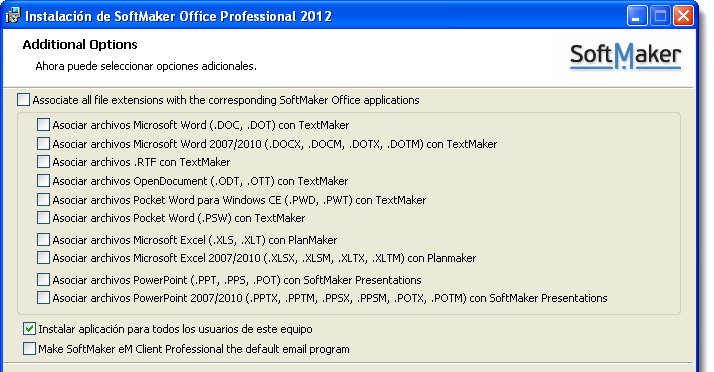Maximize the installer window

[660, 16]
